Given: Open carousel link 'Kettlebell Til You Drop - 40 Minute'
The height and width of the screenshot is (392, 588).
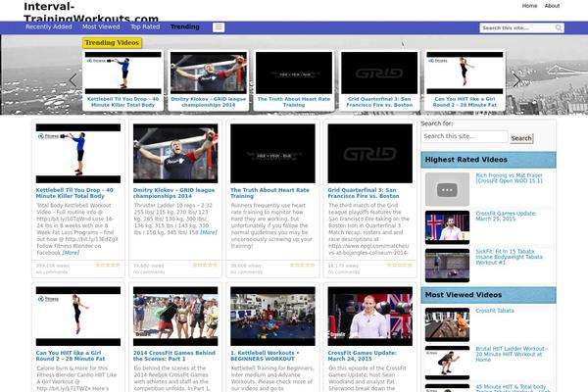Looking at the screenshot, I should point(123,102).
